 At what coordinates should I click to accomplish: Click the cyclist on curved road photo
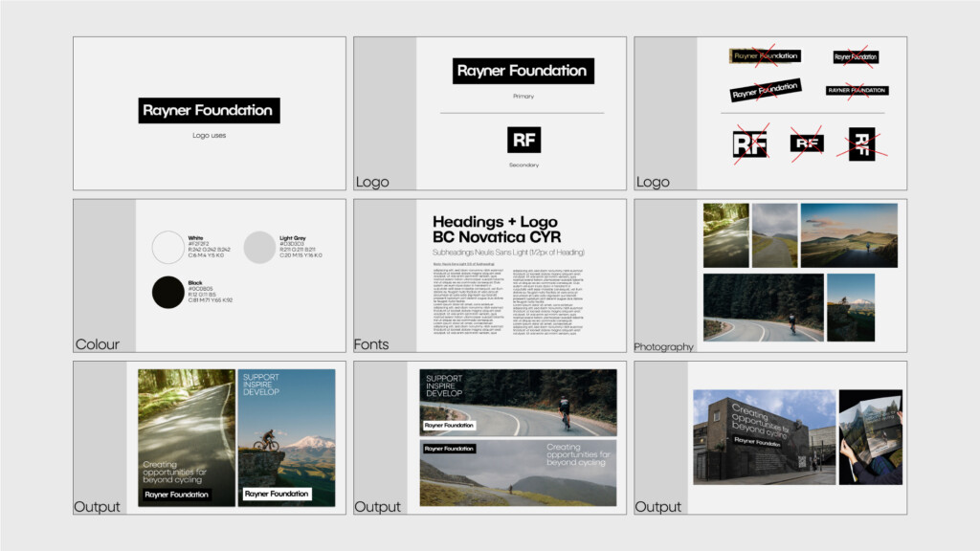(763, 307)
